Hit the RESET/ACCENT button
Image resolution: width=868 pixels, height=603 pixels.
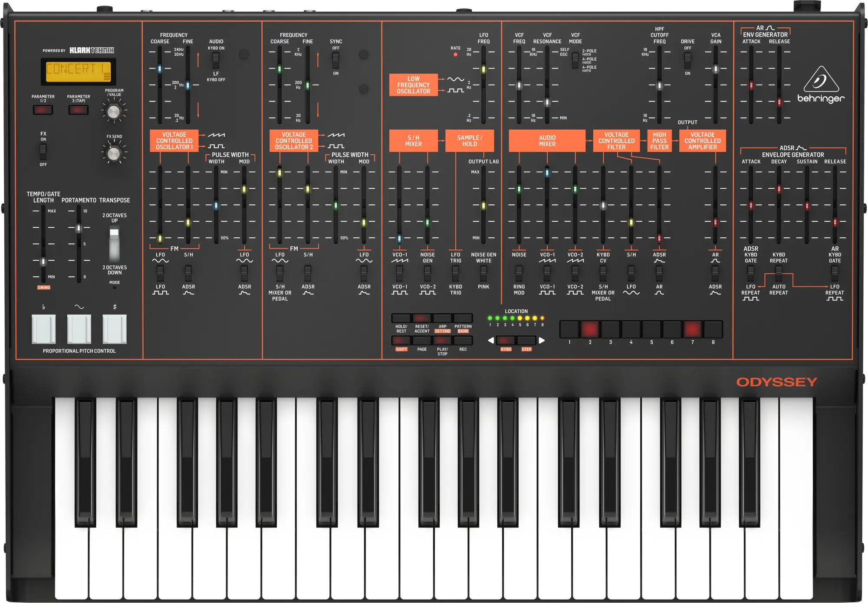click(x=422, y=318)
